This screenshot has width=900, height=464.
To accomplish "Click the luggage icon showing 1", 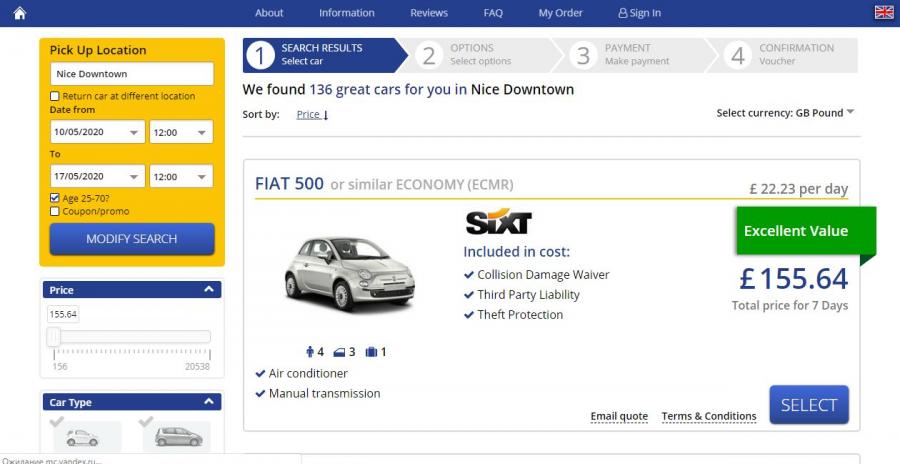I will coord(371,352).
